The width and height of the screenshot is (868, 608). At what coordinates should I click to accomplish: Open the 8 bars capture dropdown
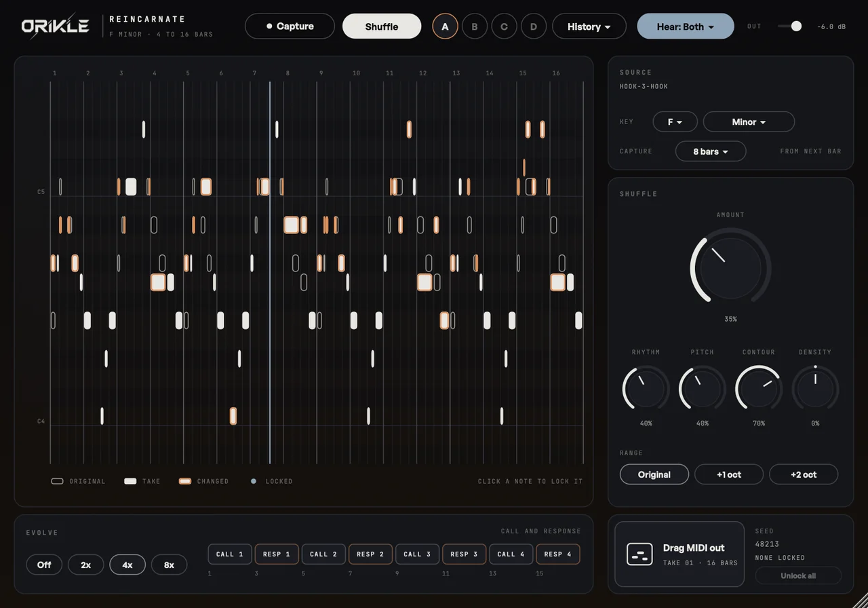coord(711,151)
